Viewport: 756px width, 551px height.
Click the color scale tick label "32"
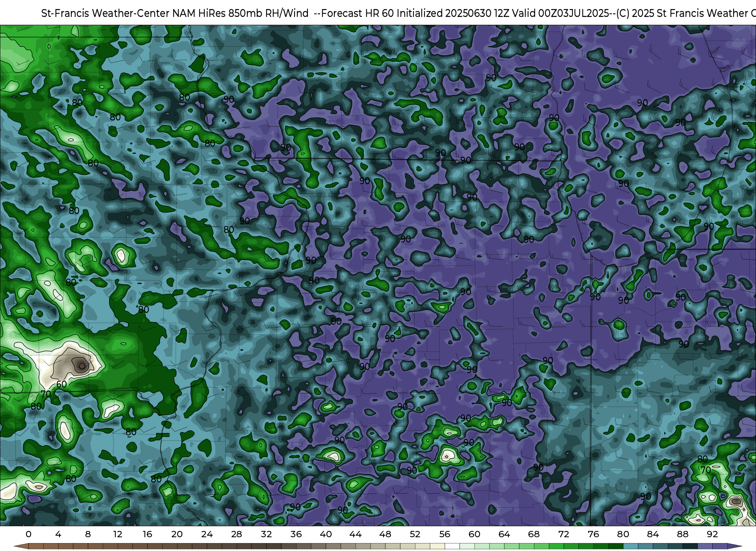(x=266, y=534)
